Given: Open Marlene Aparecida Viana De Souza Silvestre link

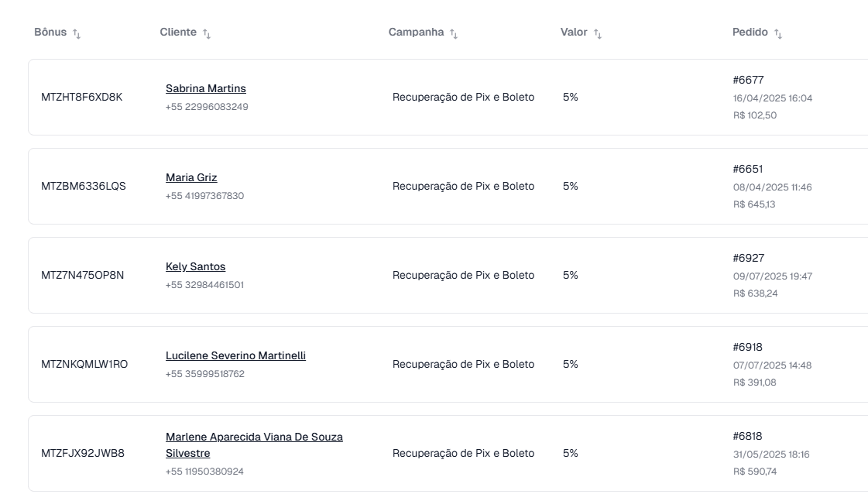Looking at the screenshot, I should [254, 445].
